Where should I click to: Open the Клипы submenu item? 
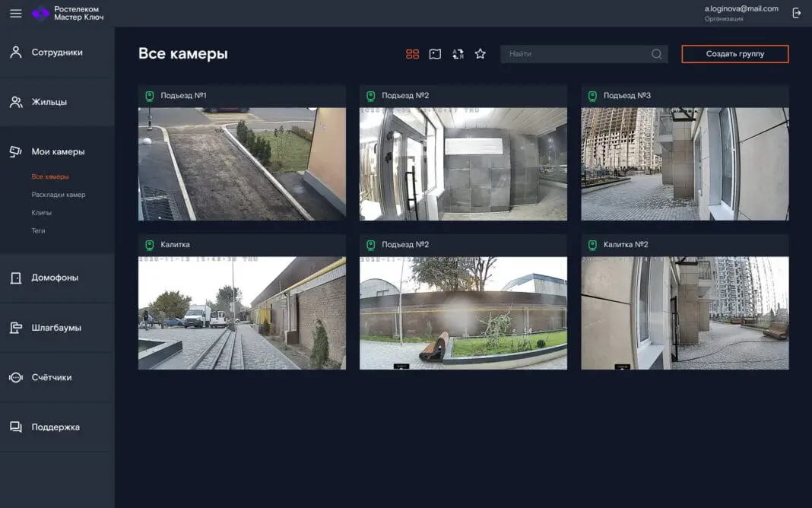tap(42, 213)
